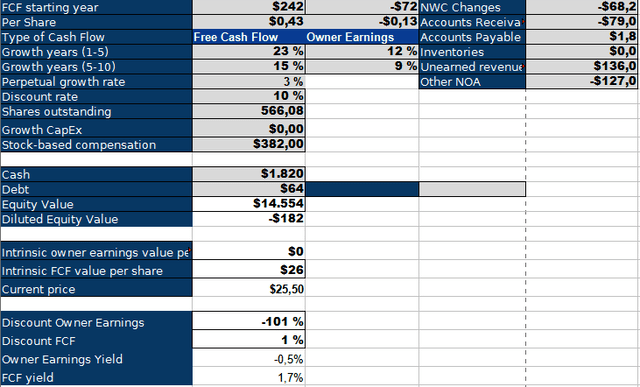
Task: Click the Growth years (5-10) label
Action: pyautogui.click(x=96, y=67)
